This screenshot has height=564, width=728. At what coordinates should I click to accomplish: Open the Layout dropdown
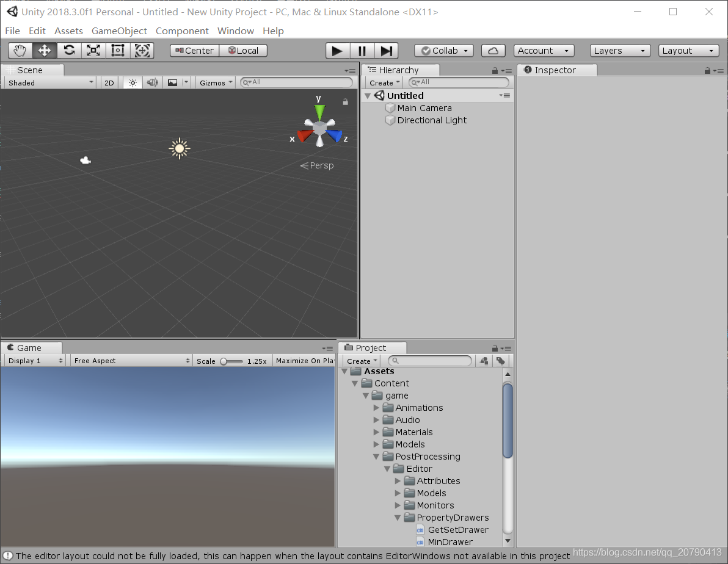click(688, 51)
